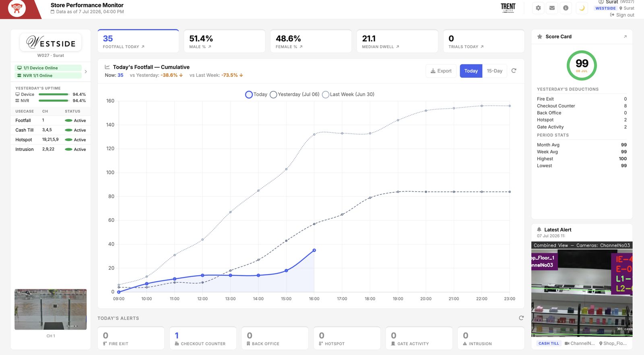Refresh the footfall chart
The height and width of the screenshot is (355, 644).
(514, 71)
